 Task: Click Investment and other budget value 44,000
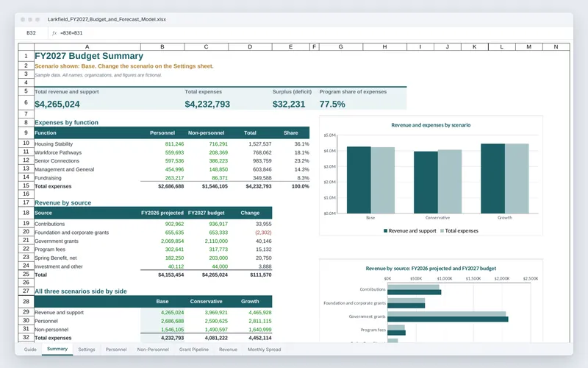pyautogui.click(x=220, y=266)
